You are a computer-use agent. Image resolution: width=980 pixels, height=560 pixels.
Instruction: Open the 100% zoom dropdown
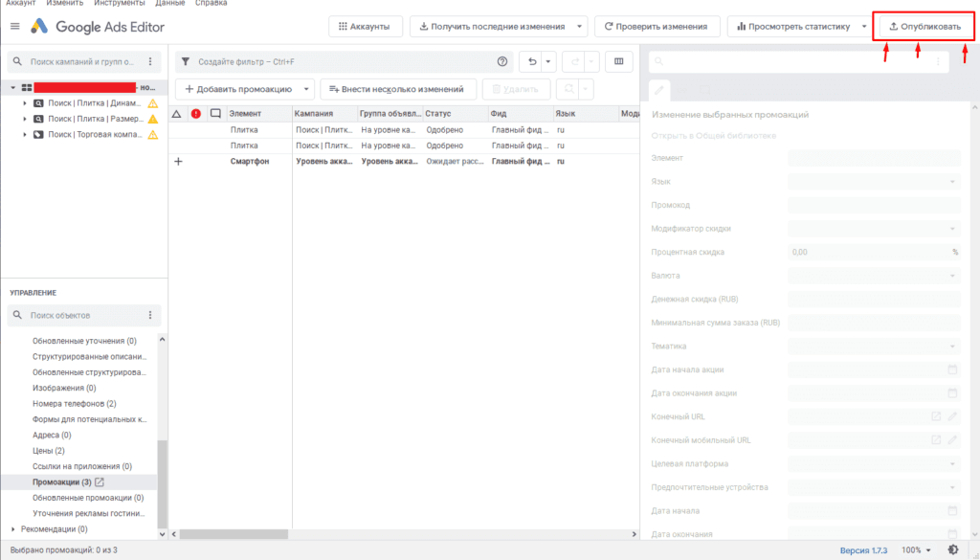click(916, 550)
